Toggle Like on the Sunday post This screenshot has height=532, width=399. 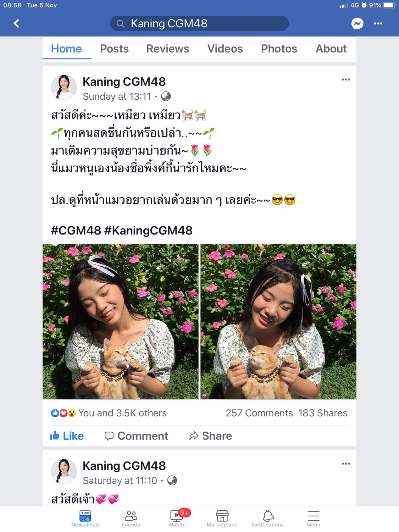coord(67,436)
